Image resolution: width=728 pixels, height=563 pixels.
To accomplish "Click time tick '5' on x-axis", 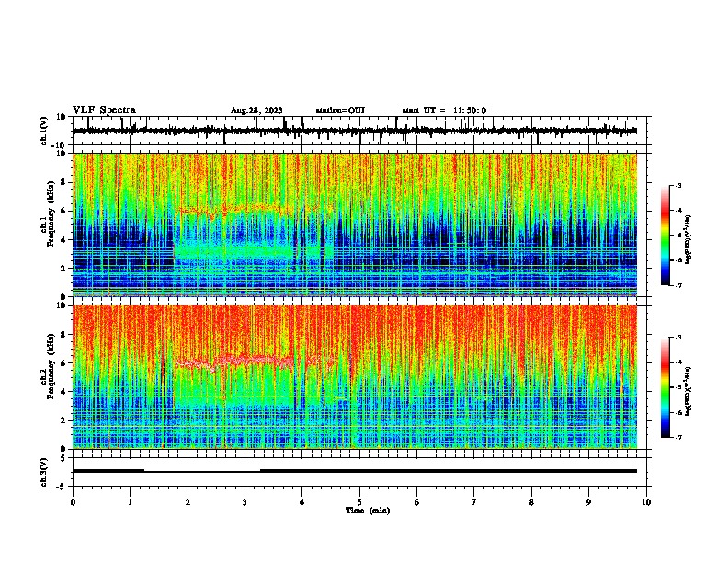I will (x=359, y=502).
